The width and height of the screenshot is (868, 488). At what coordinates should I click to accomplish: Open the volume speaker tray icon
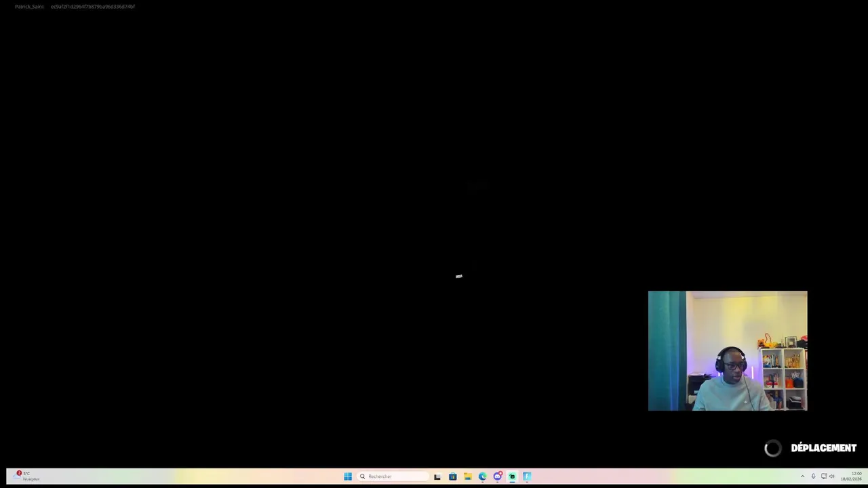tap(832, 476)
